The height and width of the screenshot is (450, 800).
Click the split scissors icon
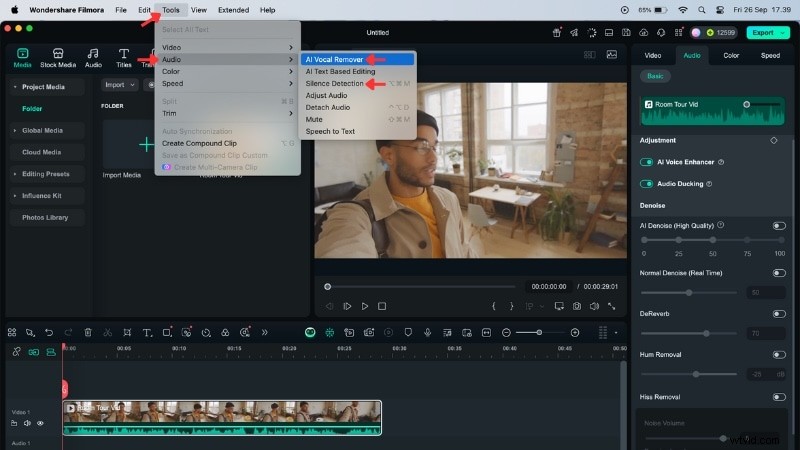[108, 333]
